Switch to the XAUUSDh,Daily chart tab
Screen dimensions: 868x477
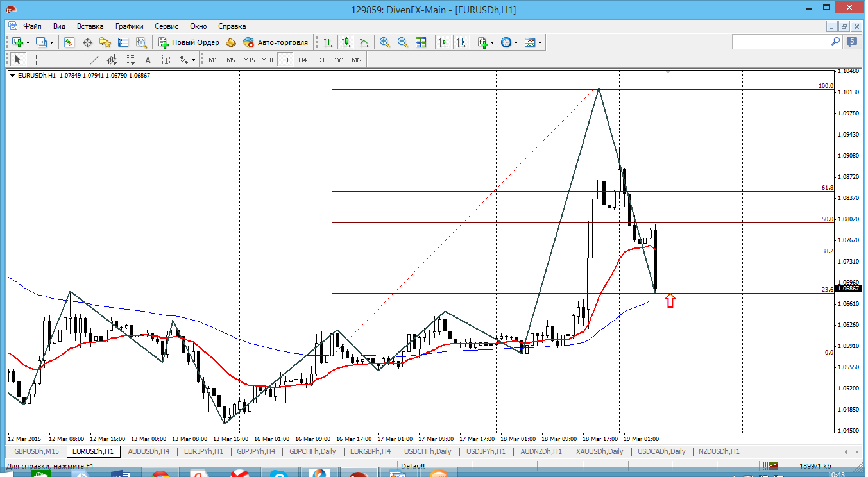coord(599,451)
